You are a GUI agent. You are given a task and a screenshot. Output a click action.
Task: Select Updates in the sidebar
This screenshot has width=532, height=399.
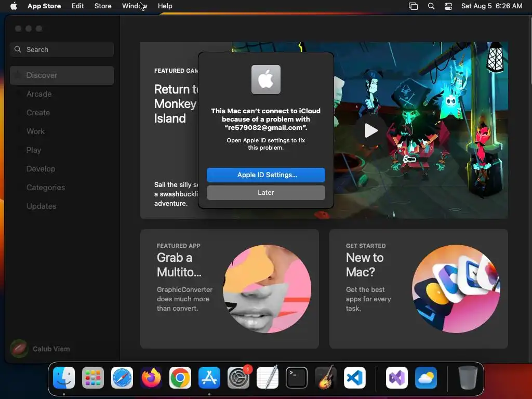point(62,206)
